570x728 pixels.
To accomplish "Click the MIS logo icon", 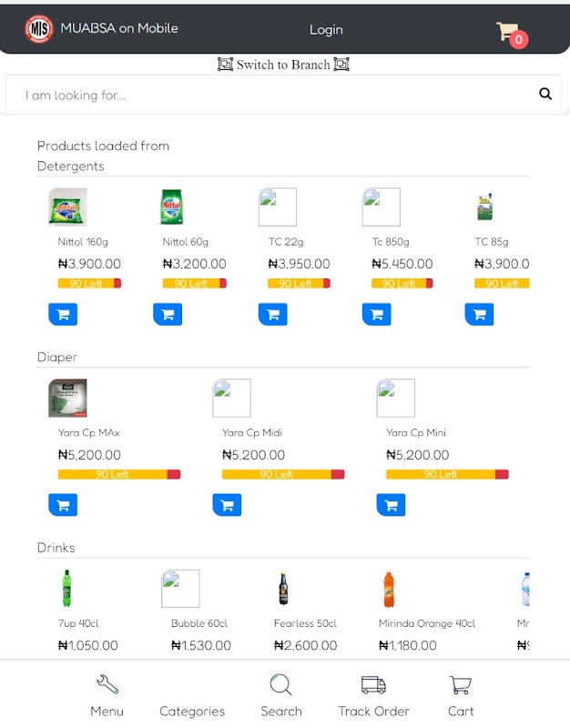I will point(39,28).
